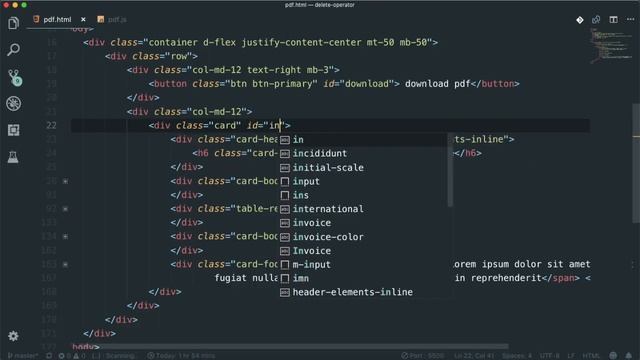Close the pdf.html tab
Screen dimensions: 640x360
tap(83, 20)
